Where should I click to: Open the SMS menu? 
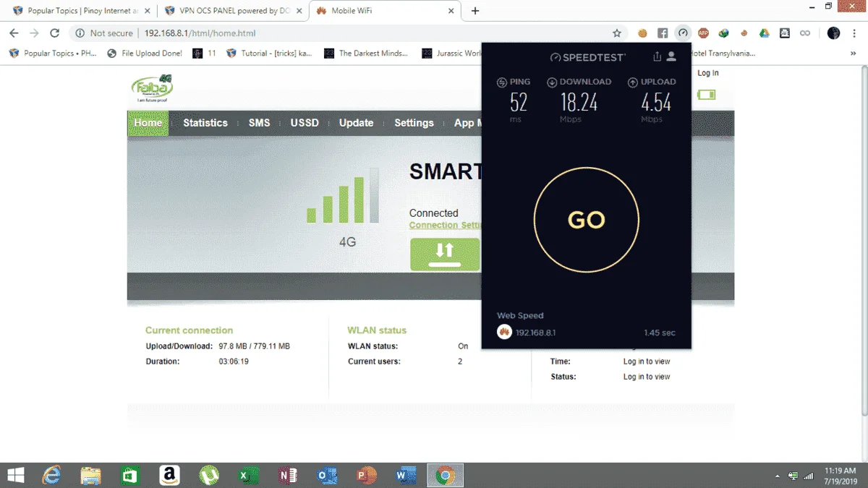[x=259, y=123]
